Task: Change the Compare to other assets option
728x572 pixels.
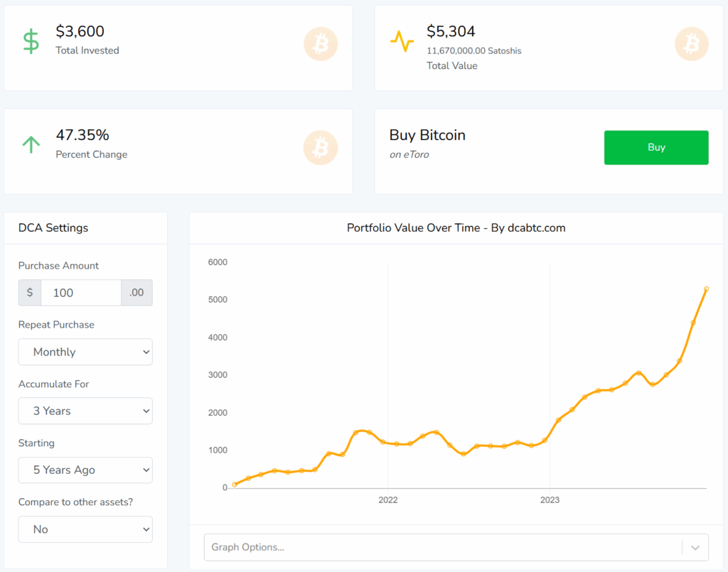Action: pos(85,529)
